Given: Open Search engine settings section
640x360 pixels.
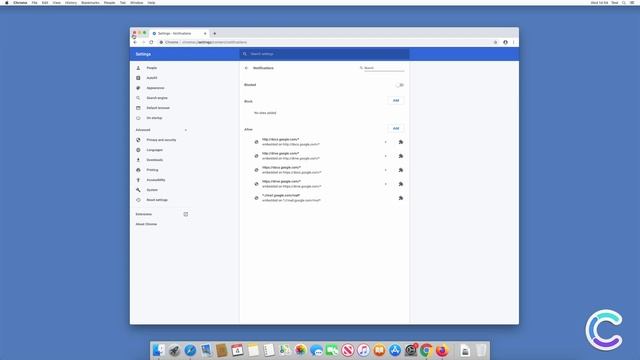Looking at the screenshot, I should pos(157,98).
